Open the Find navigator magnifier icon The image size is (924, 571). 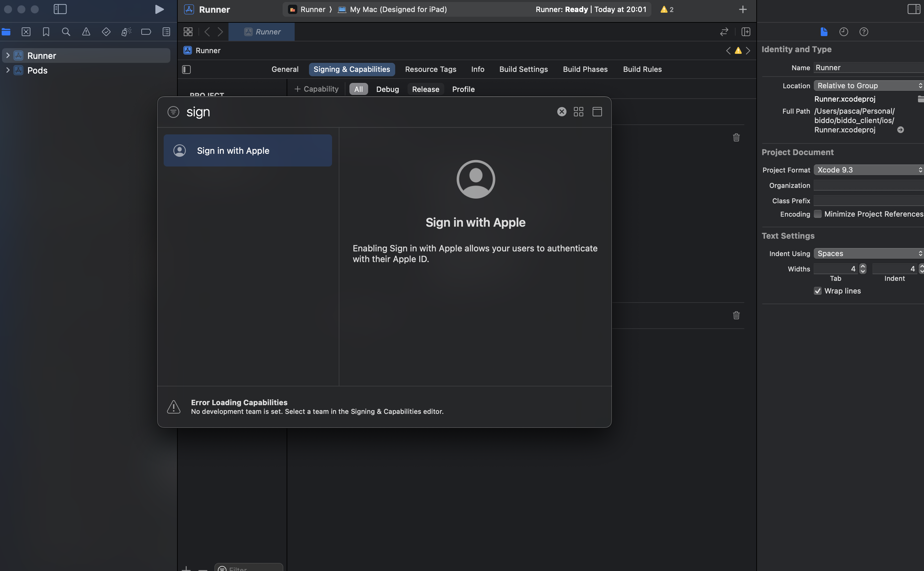coord(66,32)
